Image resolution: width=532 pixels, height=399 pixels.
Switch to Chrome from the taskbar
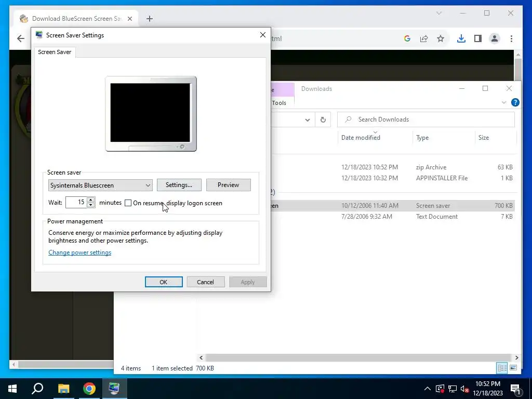[x=89, y=389]
